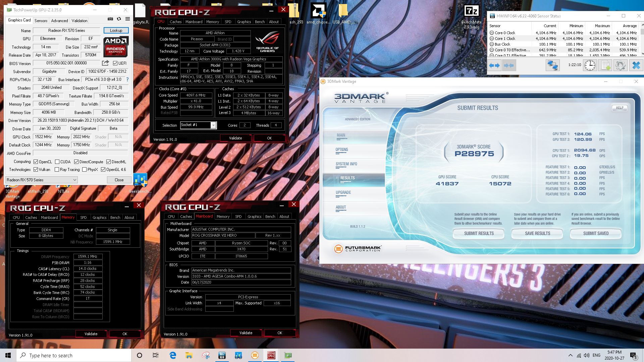This screenshot has width=644, height=362.
Task: Click HWiNFO collapse columns arrows icon
Action: tap(509, 65)
